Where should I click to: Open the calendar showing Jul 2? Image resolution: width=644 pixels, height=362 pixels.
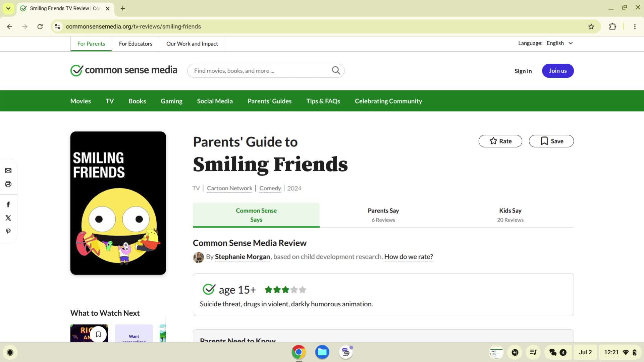[x=585, y=352]
